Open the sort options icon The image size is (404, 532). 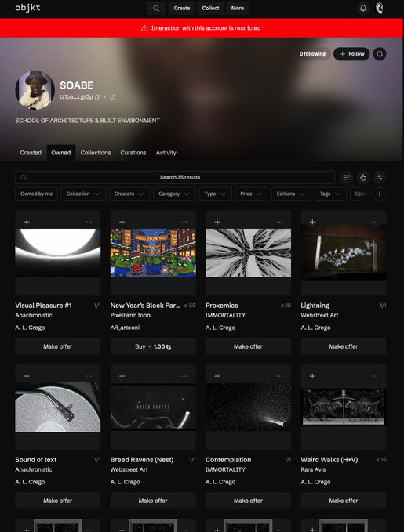347,177
